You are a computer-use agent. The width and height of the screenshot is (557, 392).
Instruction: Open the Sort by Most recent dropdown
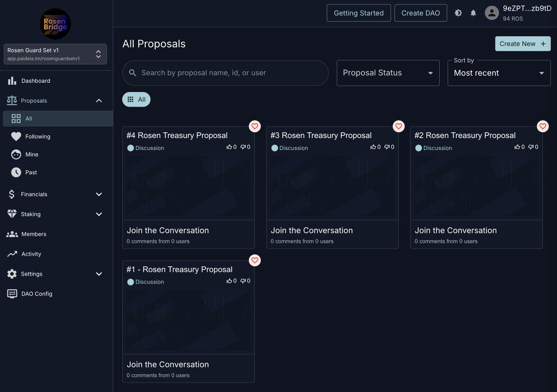click(499, 73)
